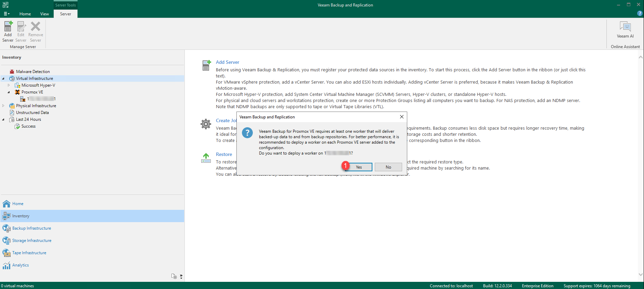Select the Server ribbon tab

click(66, 14)
